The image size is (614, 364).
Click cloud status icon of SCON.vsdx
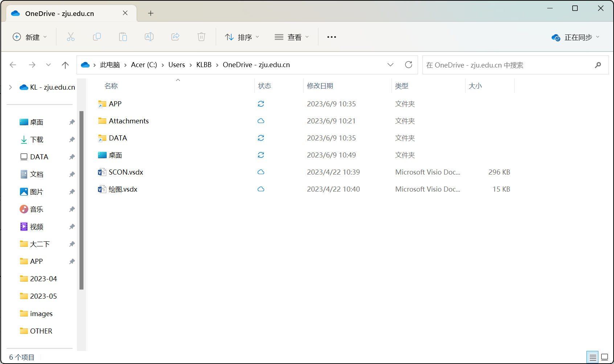pyautogui.click(x=261, y=172)
